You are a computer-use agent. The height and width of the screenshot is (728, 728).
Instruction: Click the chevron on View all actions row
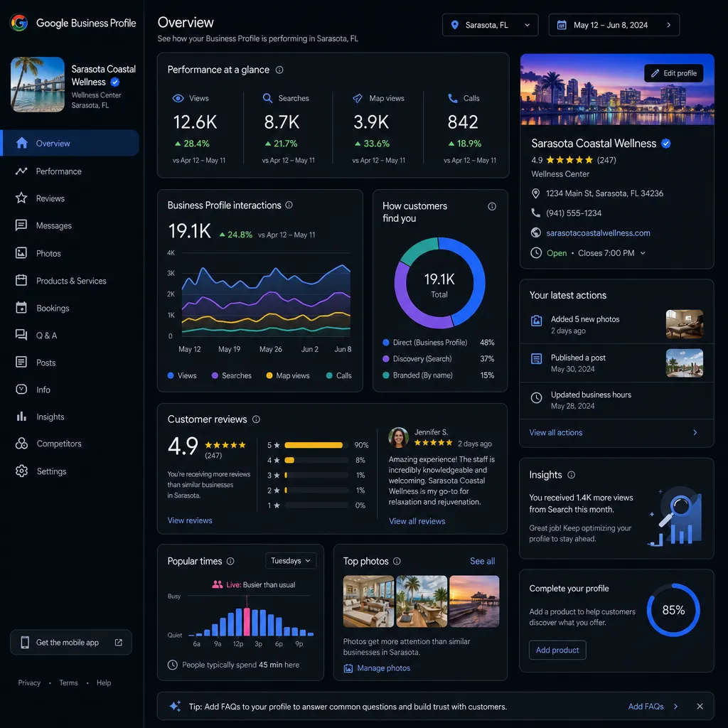pos(695,432)
